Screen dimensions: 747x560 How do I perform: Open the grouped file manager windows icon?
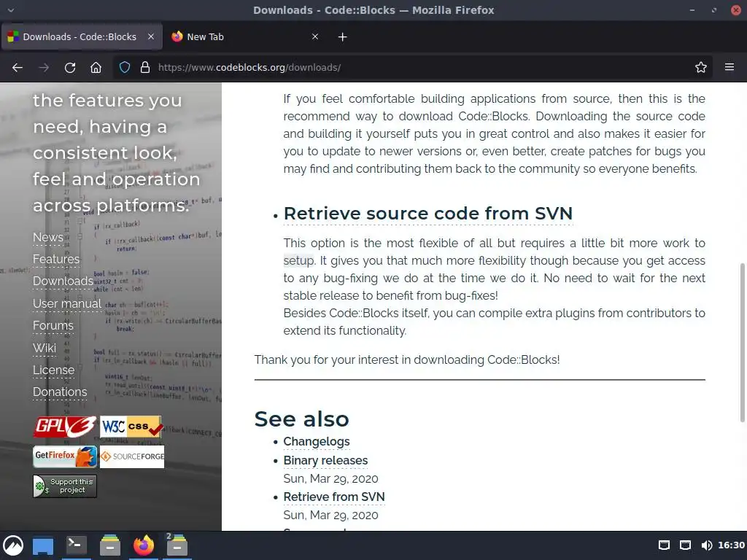pos(177,545)
